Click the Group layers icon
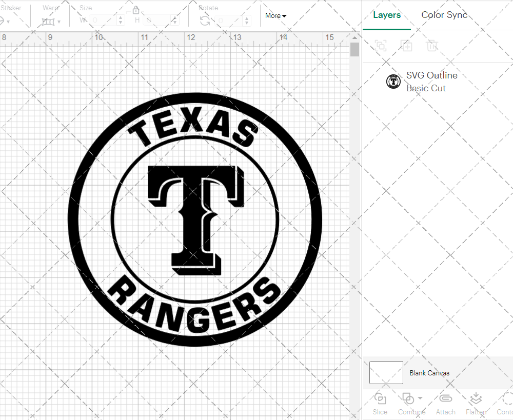Screen dimensions: 513x420 tap(381, 46)
